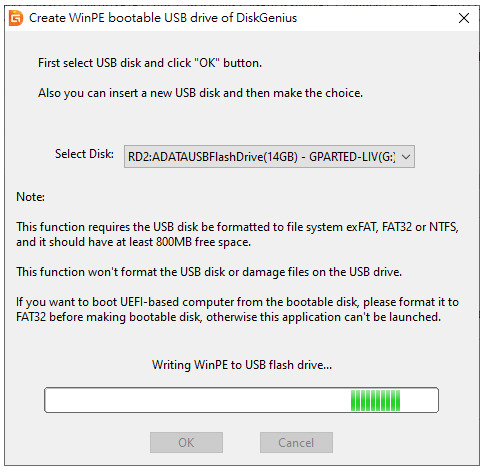
Task: Click the empty white area of progress bar
Action: pyautogui.click(x=197, y=400)
